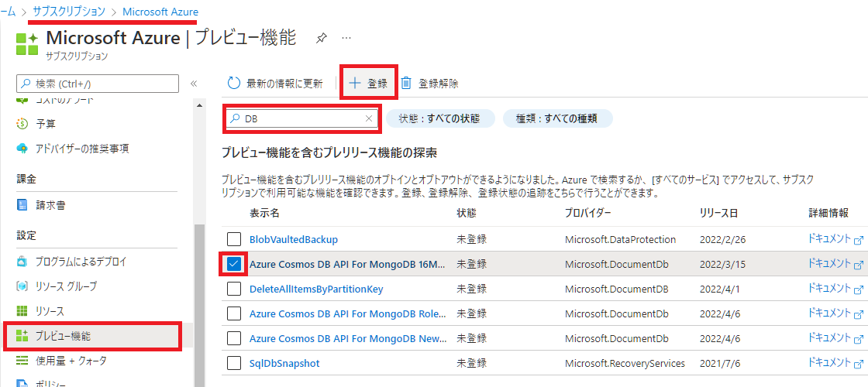Click external link icon in DeleteAllItemsByPartitionKey row
The image size is (868, 387).
tap(859, 289)
